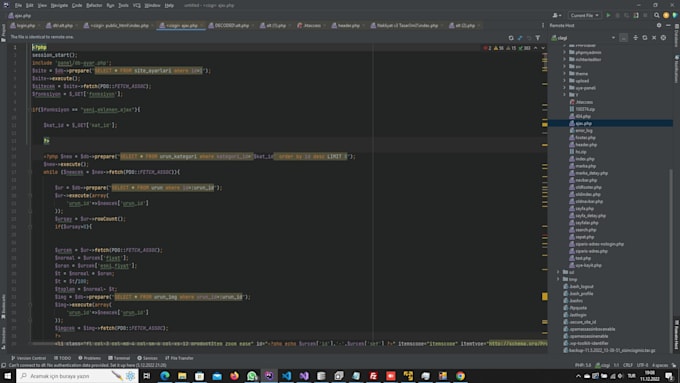This screenshot has height=383, width=680.
Task: Open the Services tool window
Action: click(147, 358)
